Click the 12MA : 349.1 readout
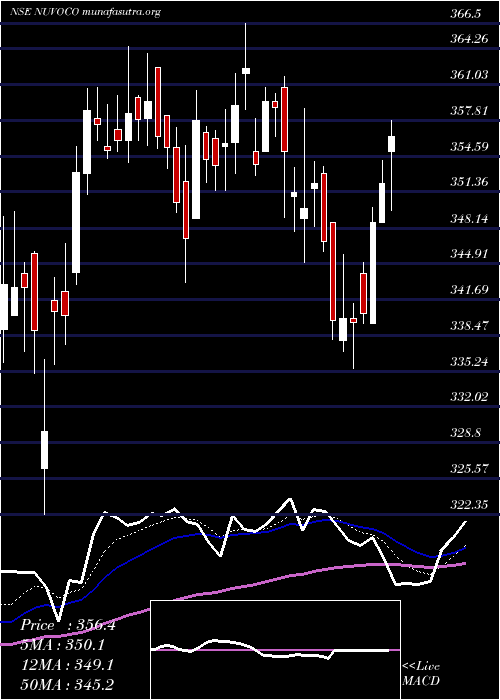 point(68,665)
